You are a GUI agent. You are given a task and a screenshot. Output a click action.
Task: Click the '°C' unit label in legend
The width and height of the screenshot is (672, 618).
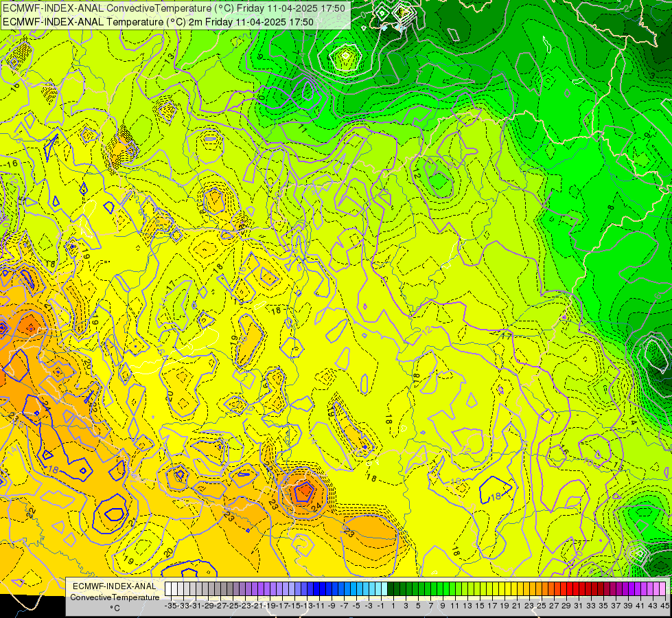click(115, 608)
